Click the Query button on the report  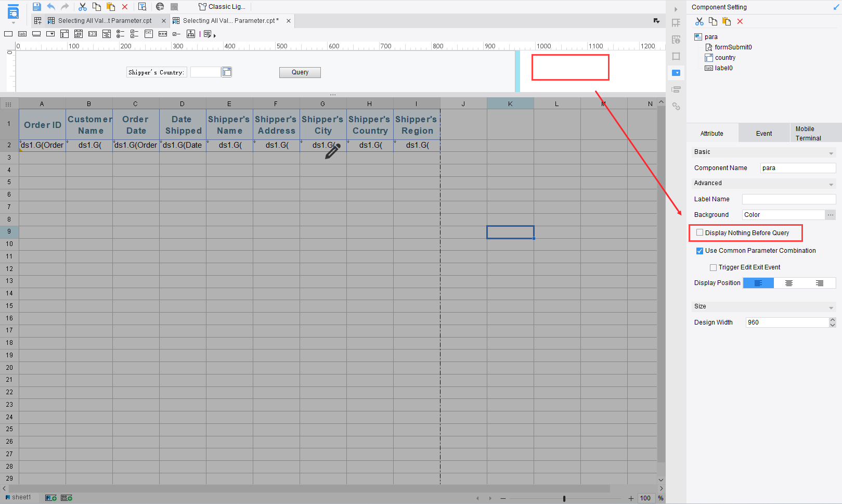tap(300, 72)
